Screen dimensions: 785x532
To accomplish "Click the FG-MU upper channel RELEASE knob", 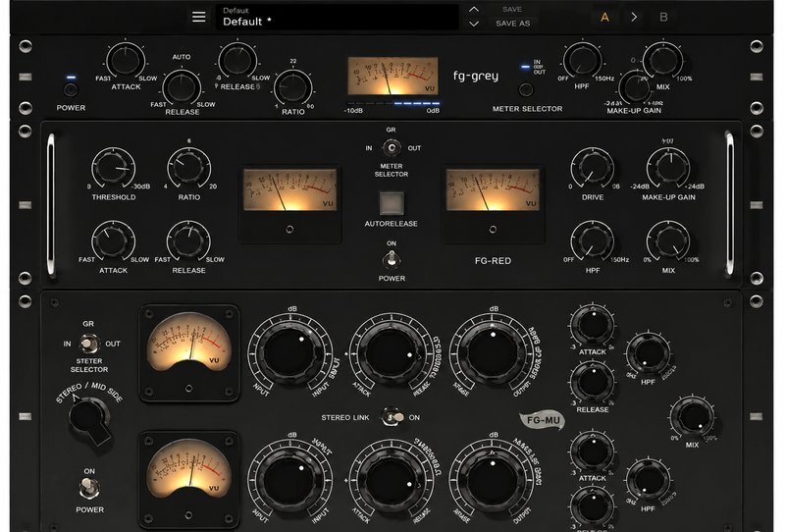I will [x=593, y=382].
